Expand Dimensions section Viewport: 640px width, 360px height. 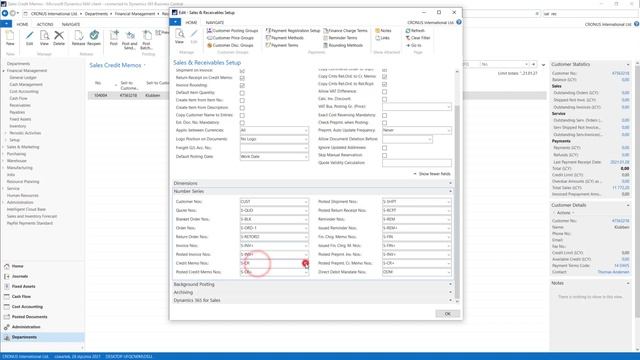[x=313, y=183]
